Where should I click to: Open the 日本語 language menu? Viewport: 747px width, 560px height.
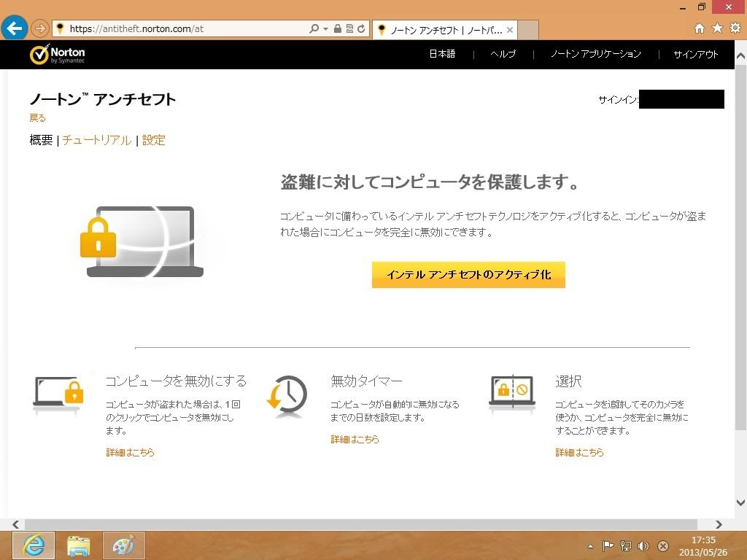[441, 54]
